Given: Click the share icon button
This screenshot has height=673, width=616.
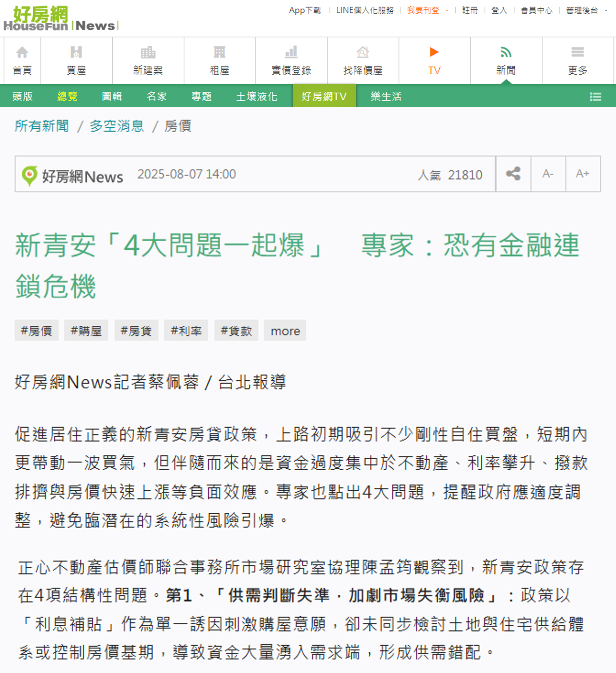Looking at the screenshot, I should tap(513, 174).
